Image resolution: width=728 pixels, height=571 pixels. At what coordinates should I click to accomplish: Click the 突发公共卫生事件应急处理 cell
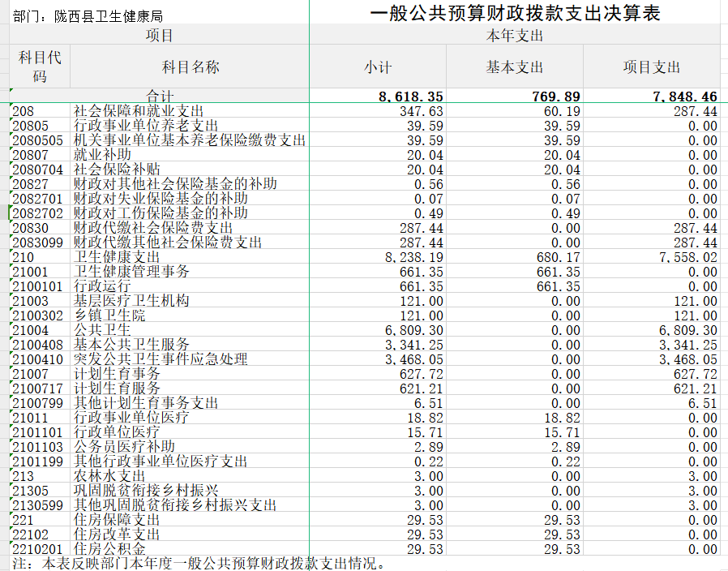click(161, 359)
